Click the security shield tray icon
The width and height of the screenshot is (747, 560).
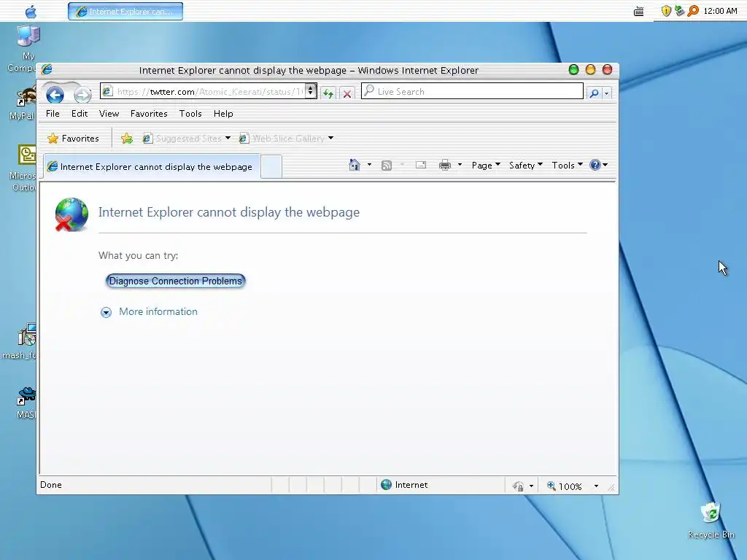pos(666,11)
